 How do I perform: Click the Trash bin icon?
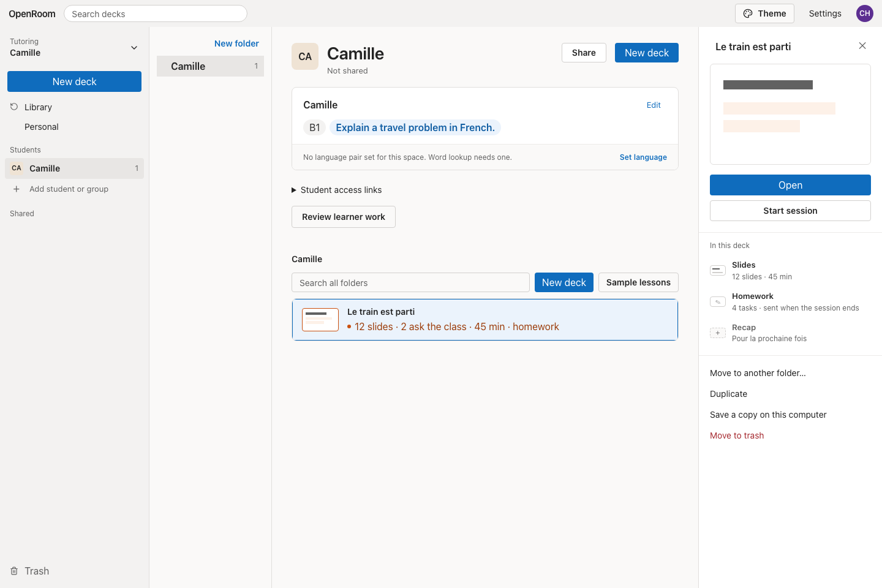click(14, 571)
